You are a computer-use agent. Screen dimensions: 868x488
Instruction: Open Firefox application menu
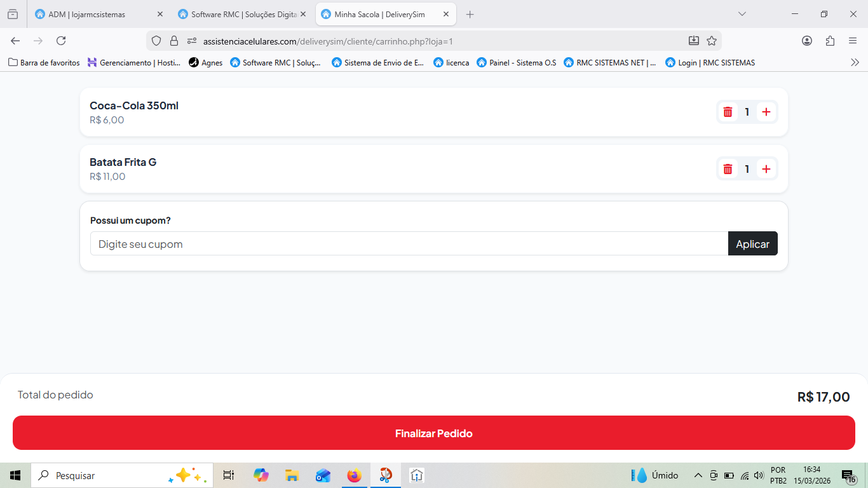click(853, 41)
